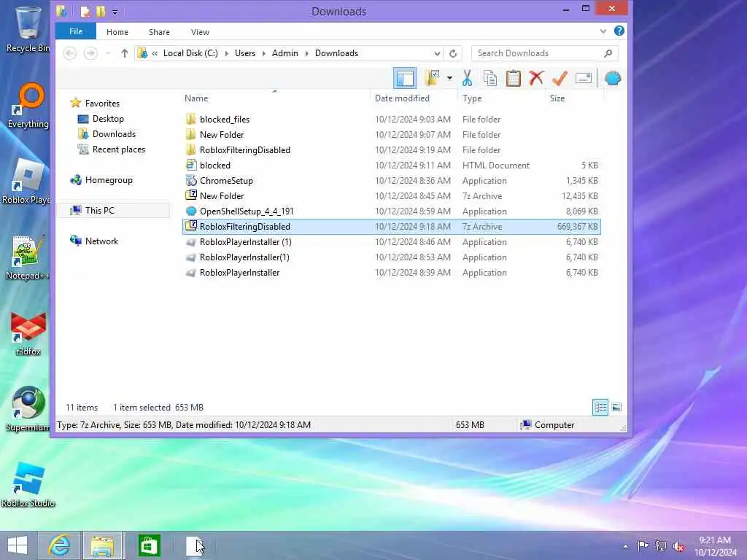Open the Windows Start button
The image size is (747, 560).
pyautogui.click(x=18, y=545)
